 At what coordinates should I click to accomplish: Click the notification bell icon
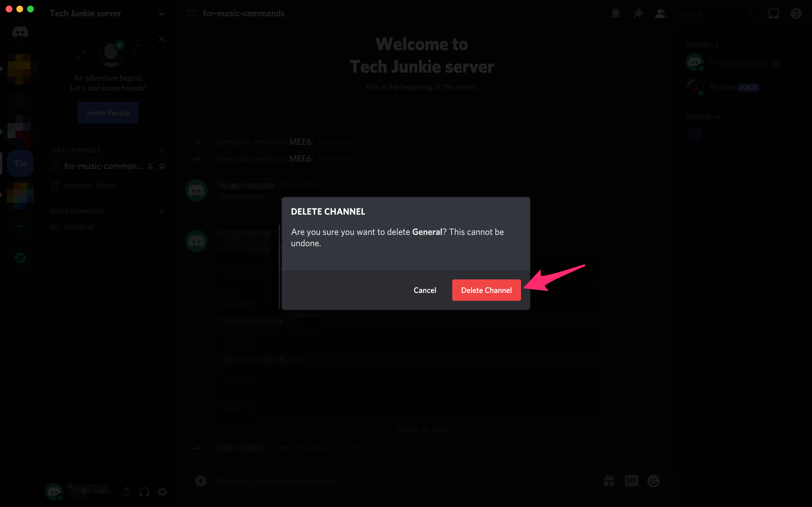point(615,13)
